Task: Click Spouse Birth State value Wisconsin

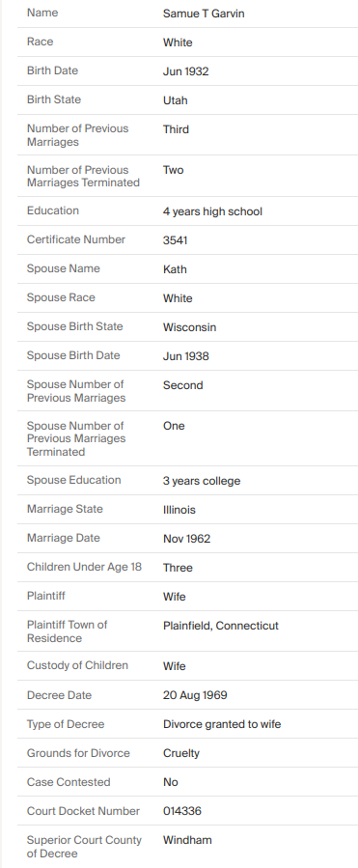Action: (189, 327)
